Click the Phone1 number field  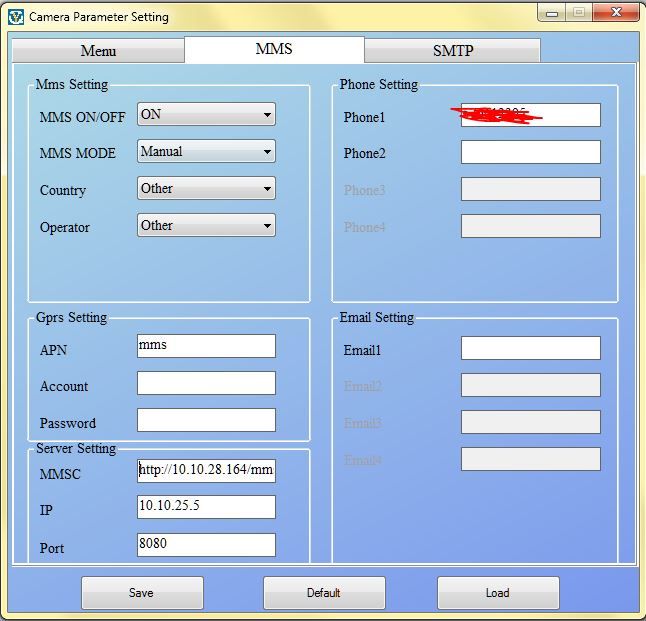click(x=531, y=115)
